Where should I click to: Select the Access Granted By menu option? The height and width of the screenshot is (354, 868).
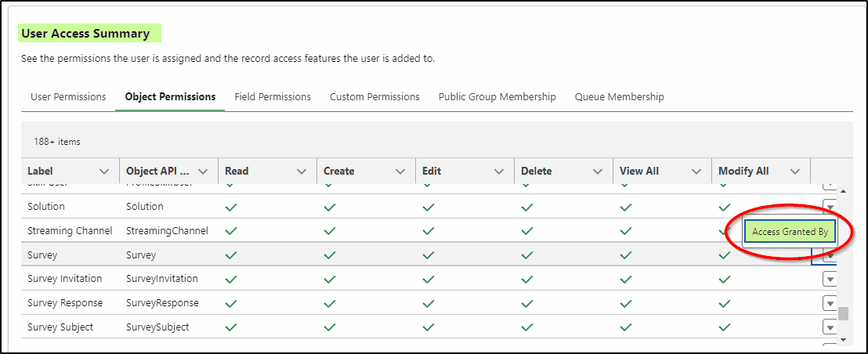point(790,233)
